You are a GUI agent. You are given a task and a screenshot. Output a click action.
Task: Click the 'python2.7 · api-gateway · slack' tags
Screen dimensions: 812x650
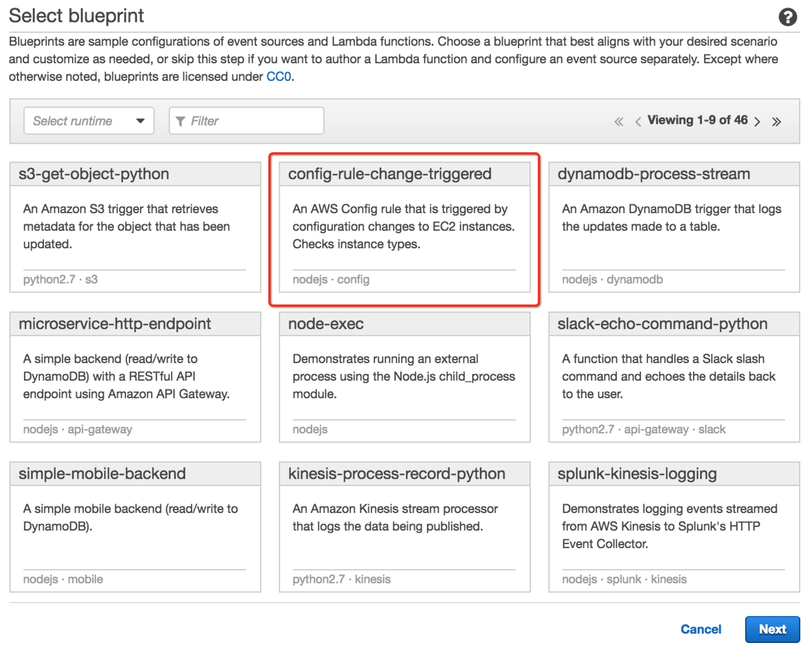(644, 430)
